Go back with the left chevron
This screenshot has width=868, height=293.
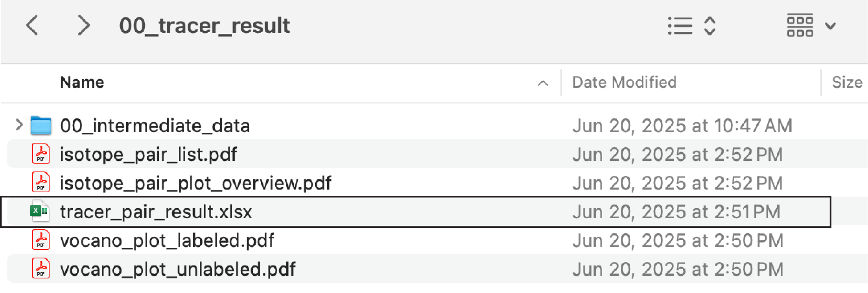pos(32,26)
